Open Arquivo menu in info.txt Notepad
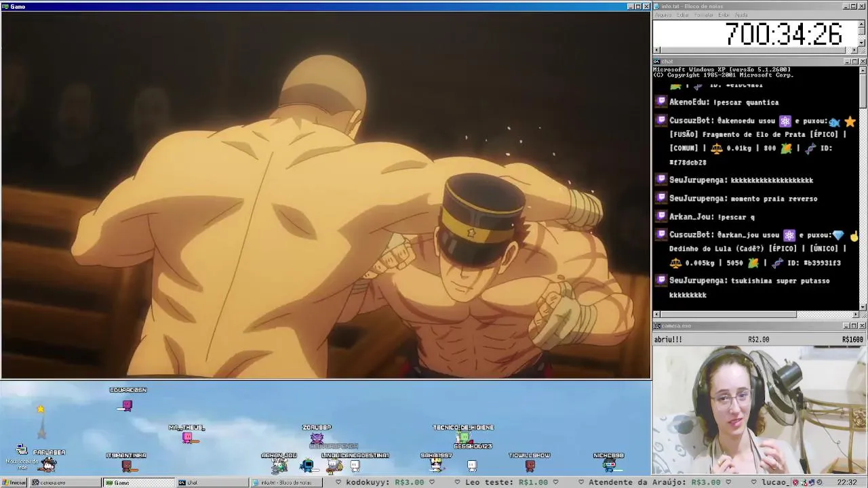 pyautogui.click(x=663, y=15)
